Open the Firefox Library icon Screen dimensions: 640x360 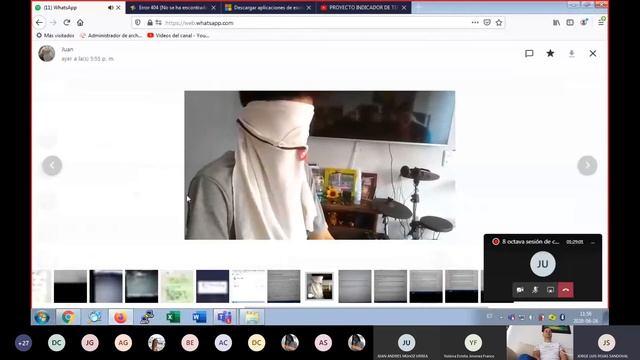click(556, 22)
